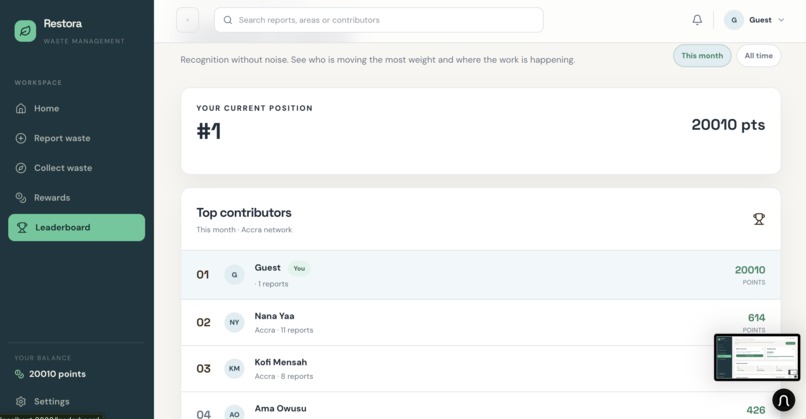Image resolution: width=806 pixels, height=419 pixels.
Task: Click the Kofi Mensah avatar KM
Action: click(x=234, y=369)
